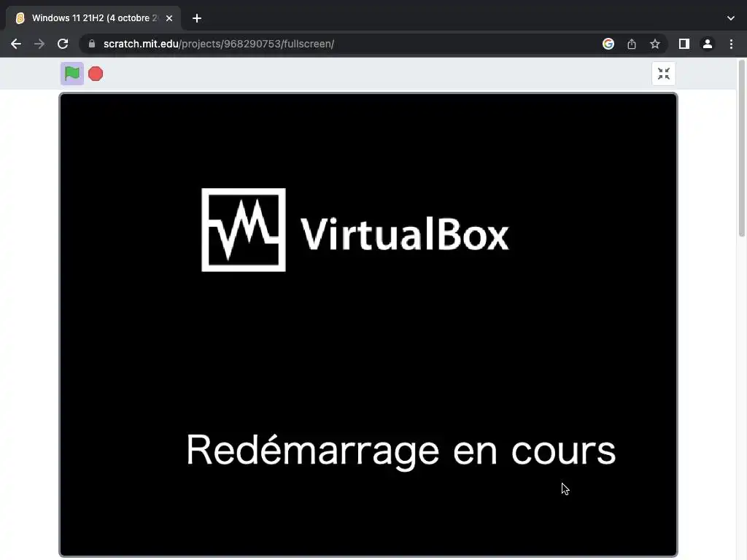Click the 'VirtualBox' wordmark text

click(404, 233)
